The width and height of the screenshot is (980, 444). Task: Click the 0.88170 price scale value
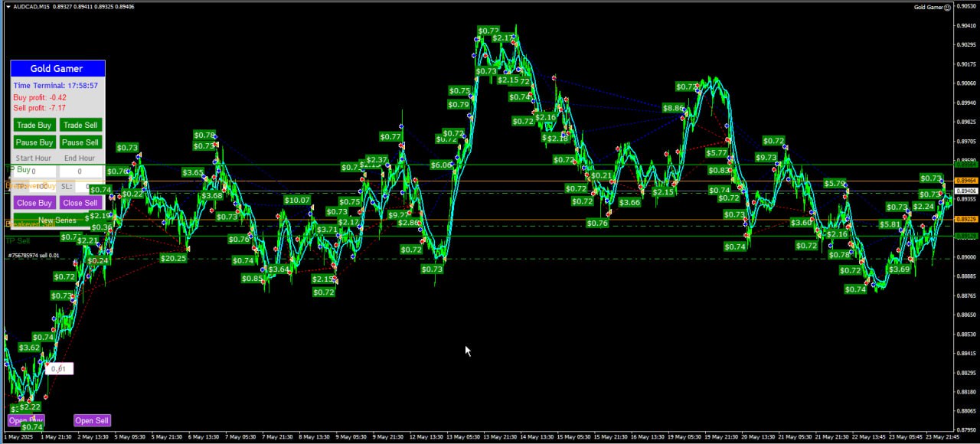click(968, 392)
